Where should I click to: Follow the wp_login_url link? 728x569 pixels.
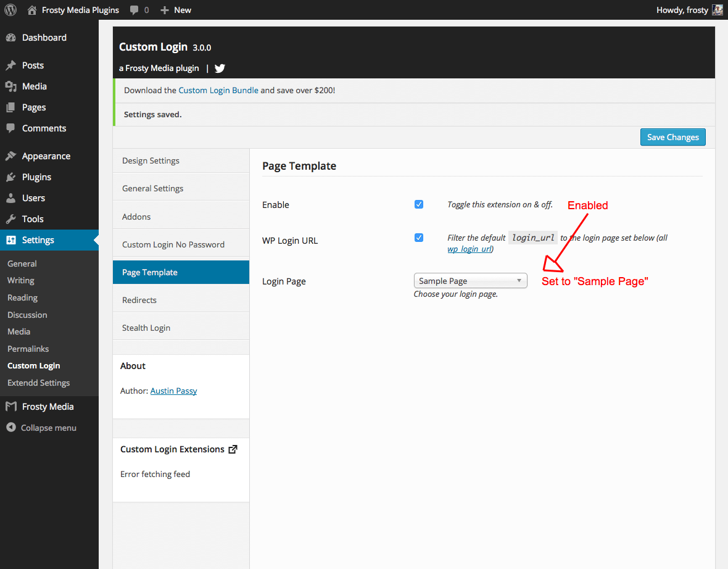pyautogui.click(x=469, y=249)
